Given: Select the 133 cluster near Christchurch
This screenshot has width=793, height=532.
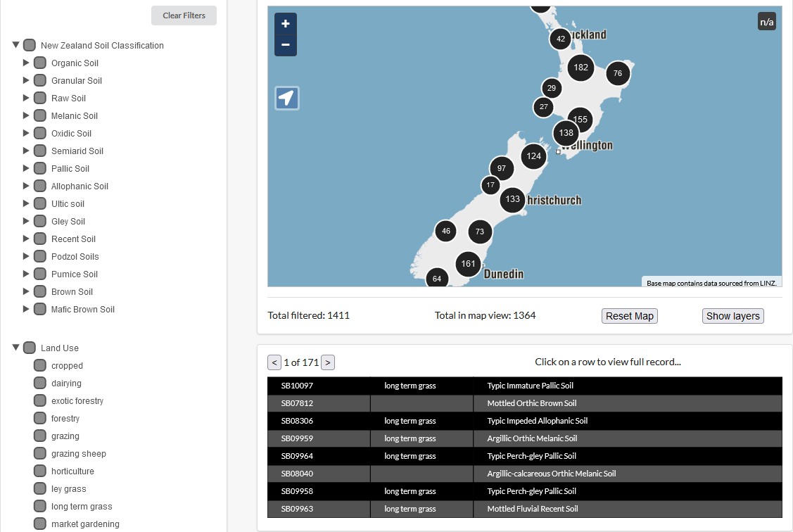Looking at the screenshot, I should tap(512, 200).
